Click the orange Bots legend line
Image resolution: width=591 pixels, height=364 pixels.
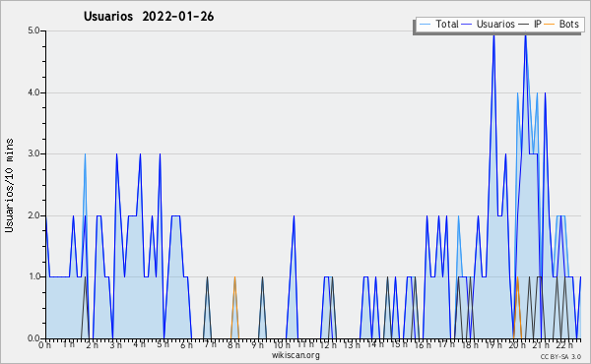tap(550, 25)
